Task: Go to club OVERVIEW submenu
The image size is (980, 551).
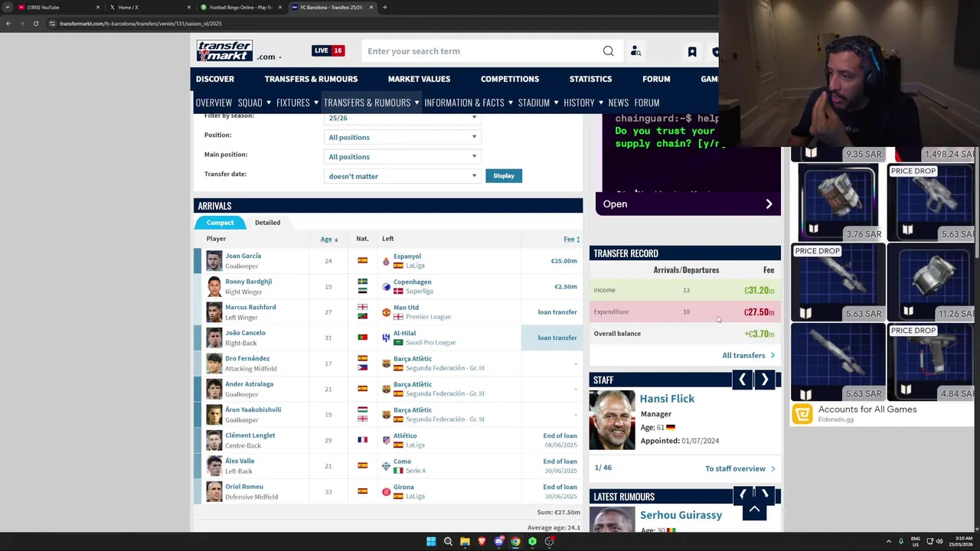Action: coord(214,103)
